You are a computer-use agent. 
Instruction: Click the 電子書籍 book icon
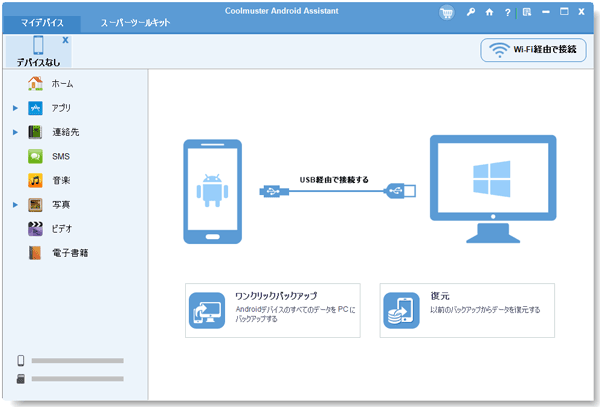click(35, 253)
